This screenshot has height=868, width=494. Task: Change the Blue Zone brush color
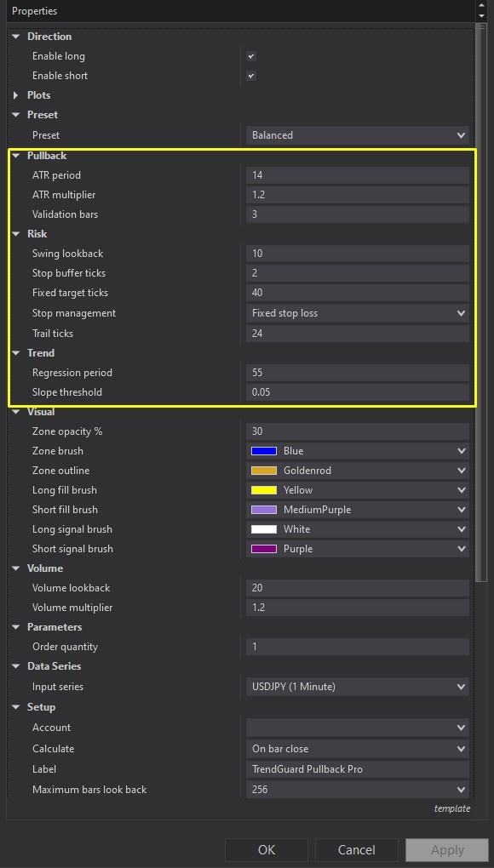(356, 450)
